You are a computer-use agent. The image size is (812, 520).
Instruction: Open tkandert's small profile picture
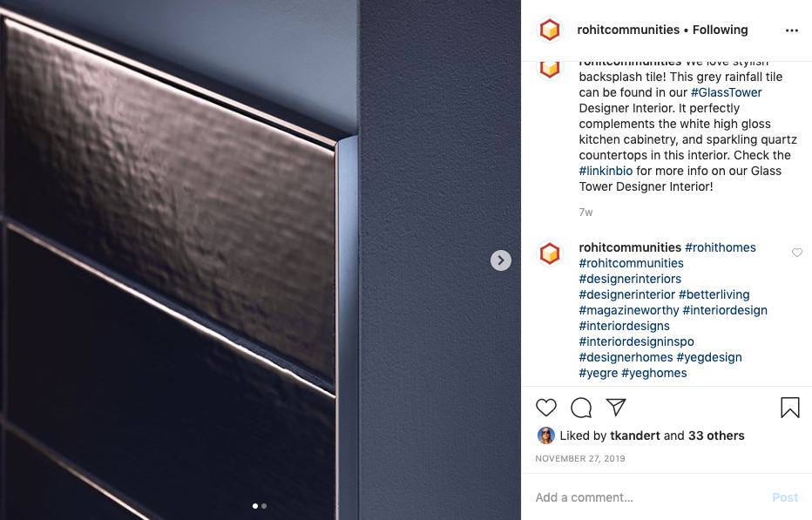click(545, 436)
